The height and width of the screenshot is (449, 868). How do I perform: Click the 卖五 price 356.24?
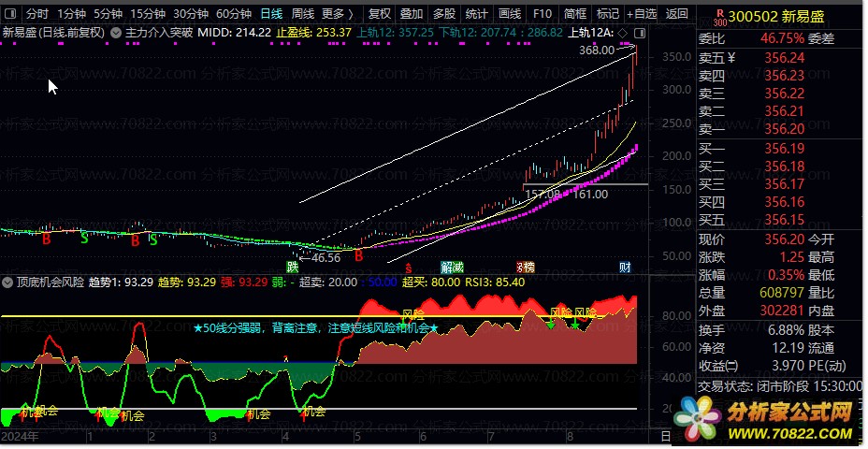click(x=785, y=58)
